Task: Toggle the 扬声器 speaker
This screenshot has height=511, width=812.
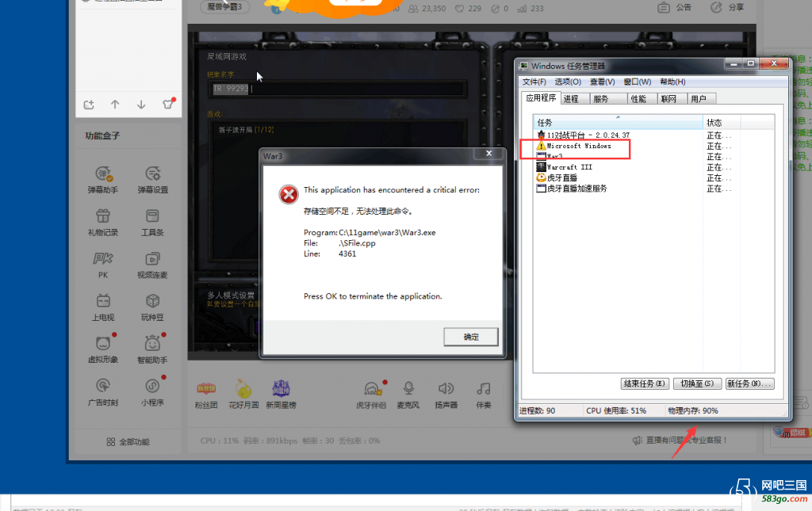Action: tap(446, 395)
